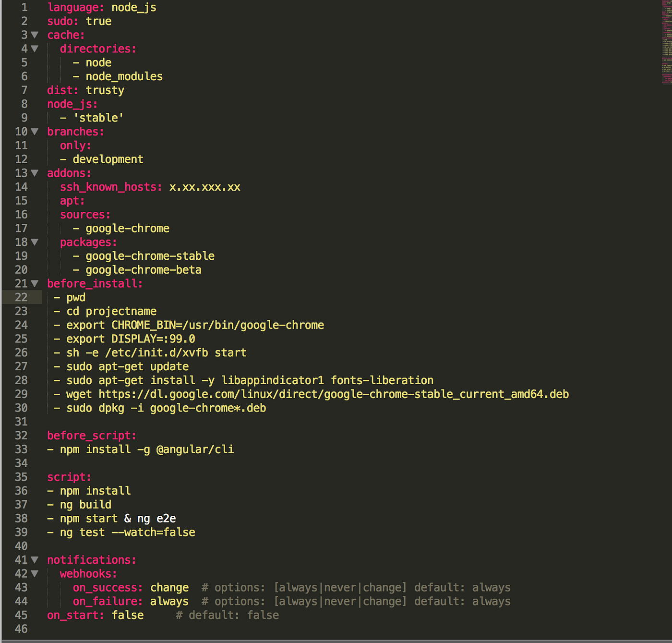Click the 'x.xx.xxx.xx' host value
This screenshot has width=672, height=643.
click(x=204, y=187)
